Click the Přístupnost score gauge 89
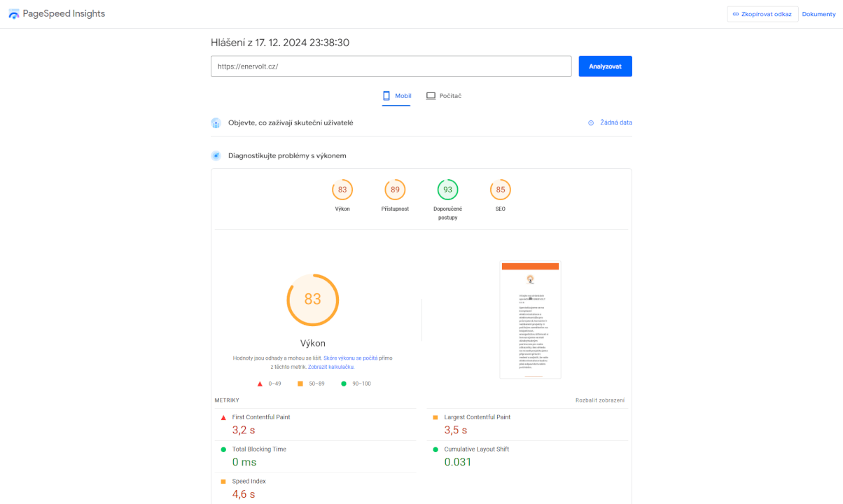The width and height of the screenshot is (843, 504). pyautogui.click(x=395, y=190)
